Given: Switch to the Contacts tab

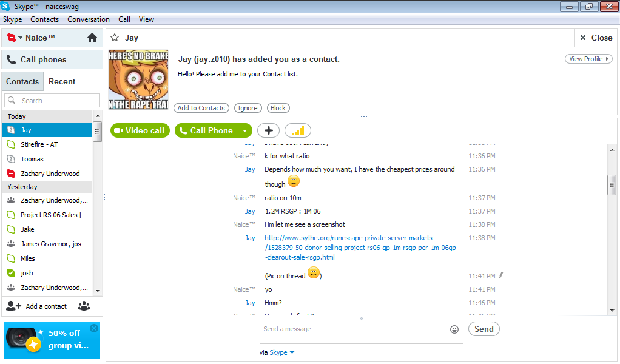Looking at the screenshot, I should [x=22, y=81].
